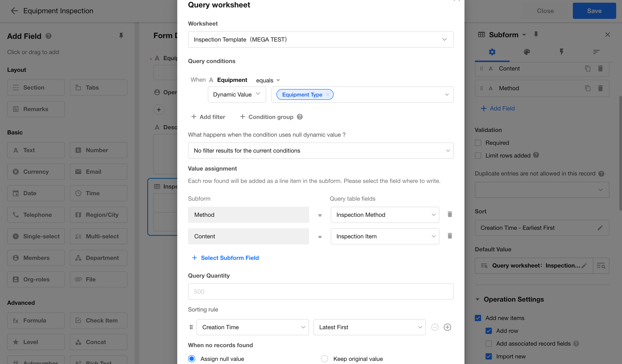
Task: Add a Single-select field
Action: point(36,236)
